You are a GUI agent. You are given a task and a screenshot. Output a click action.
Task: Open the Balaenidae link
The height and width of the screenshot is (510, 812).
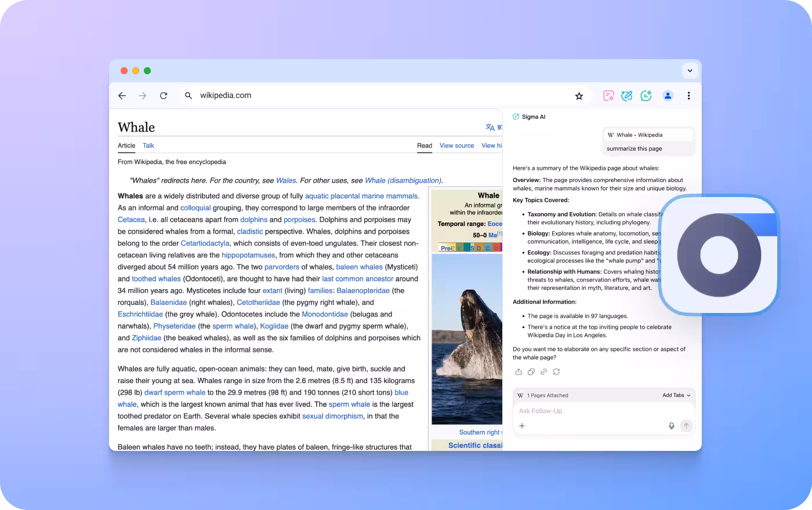pos(169,303)
